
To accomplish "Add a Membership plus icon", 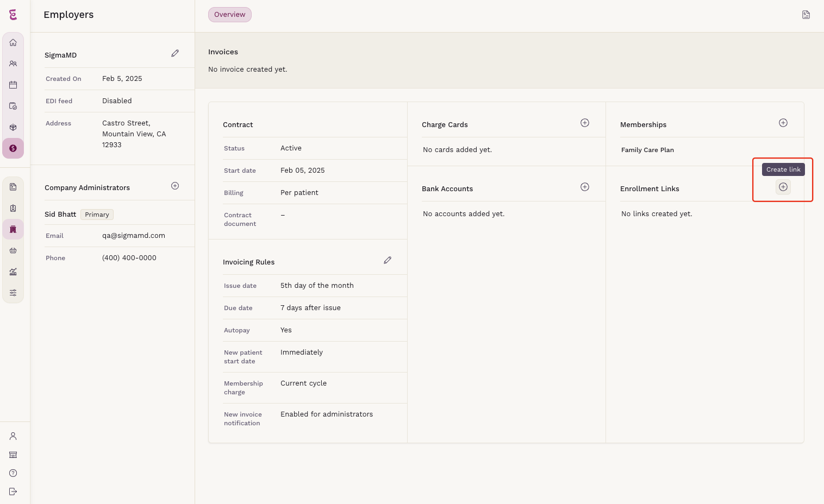I will tap(783, 123).
